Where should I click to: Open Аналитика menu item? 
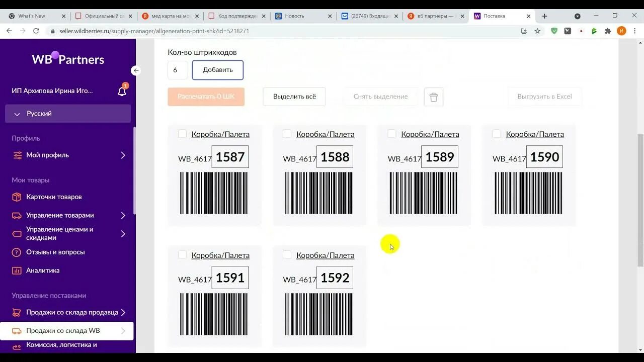tap(43, 270)
